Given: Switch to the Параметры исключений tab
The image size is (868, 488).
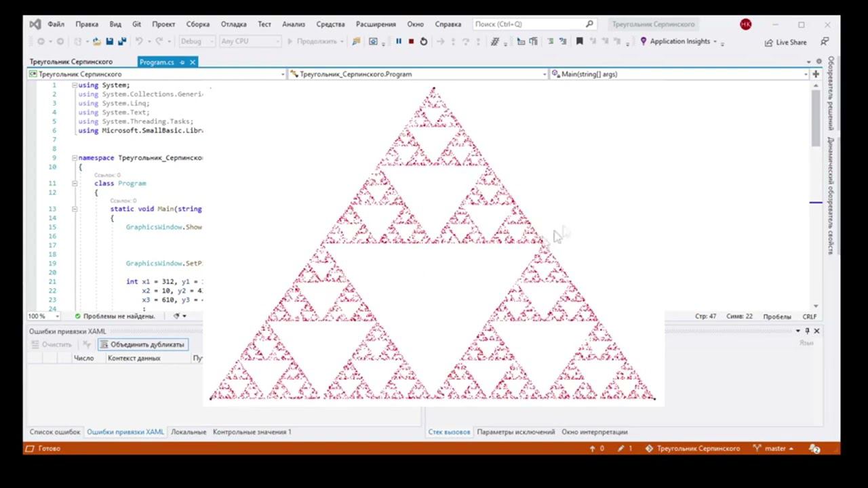Looking at the screenshot, I should coord(516,432).
